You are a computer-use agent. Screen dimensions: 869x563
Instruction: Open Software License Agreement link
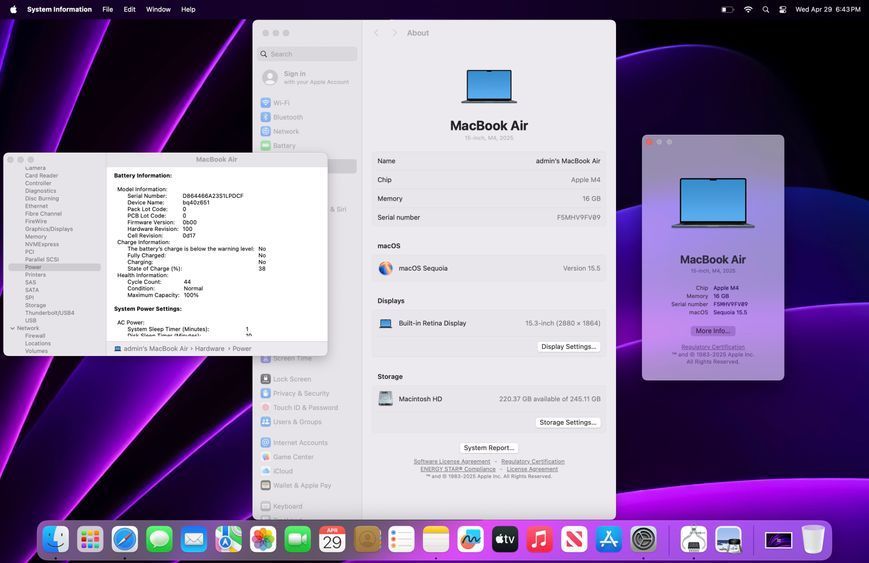coord(452,462)
